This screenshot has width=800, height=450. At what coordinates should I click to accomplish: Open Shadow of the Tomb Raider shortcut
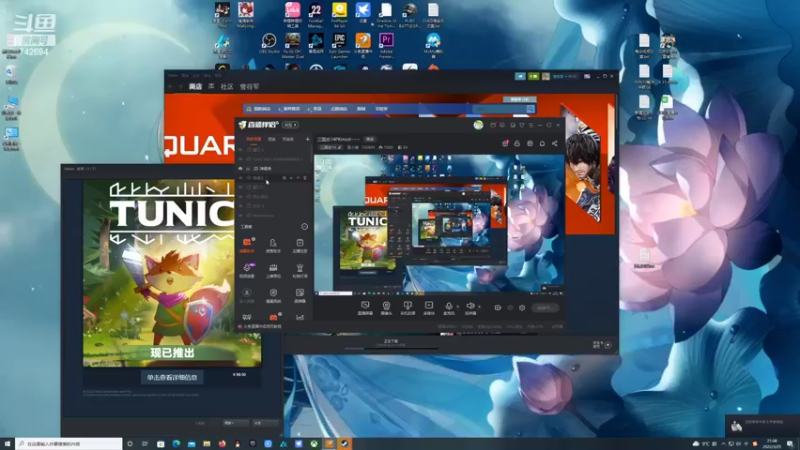pyautogui.click(x=386, y=14)
